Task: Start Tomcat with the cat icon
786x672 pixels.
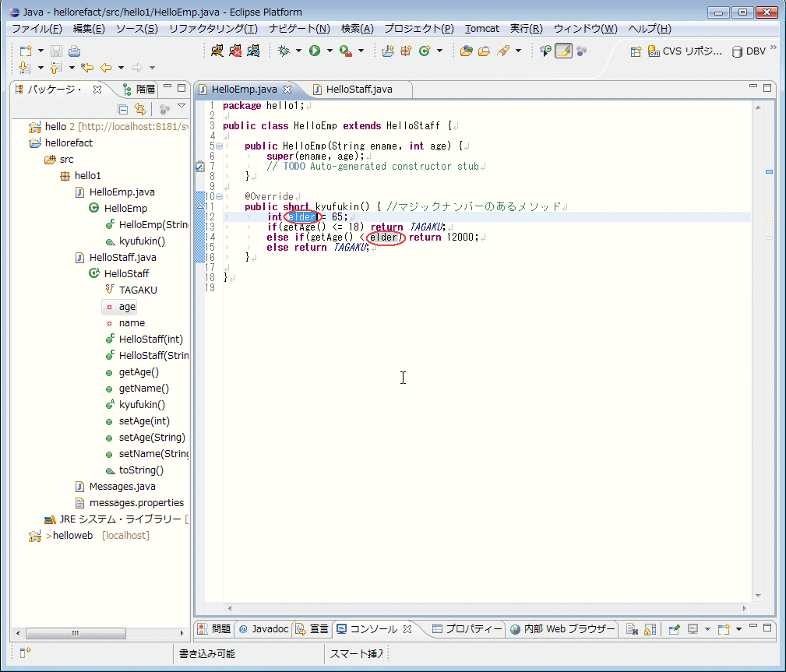Action: [x=217, y=51]
